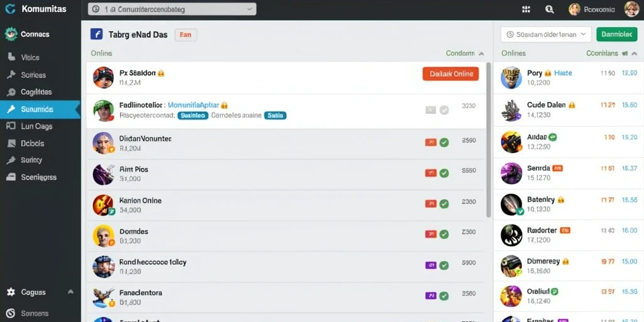The image size is (644, 322).
Task: Click the vertical scrollbar of the main list
Action: point(488,140)
